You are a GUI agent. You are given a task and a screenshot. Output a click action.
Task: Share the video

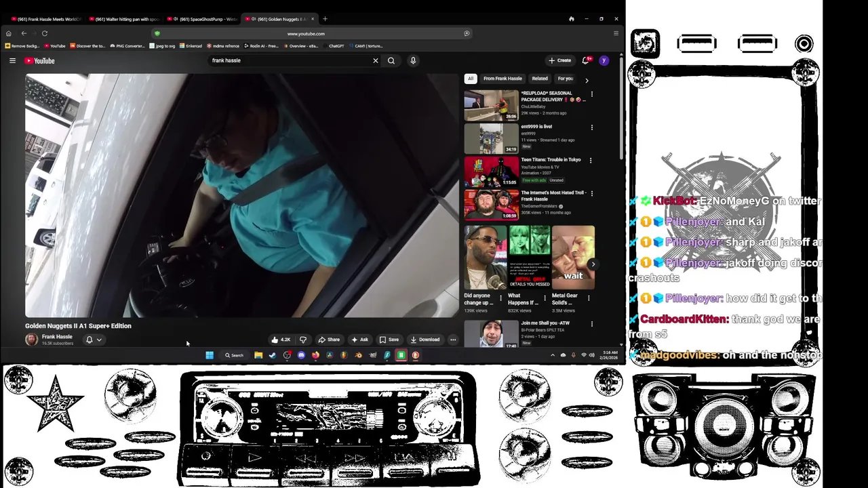pos(329,340)
